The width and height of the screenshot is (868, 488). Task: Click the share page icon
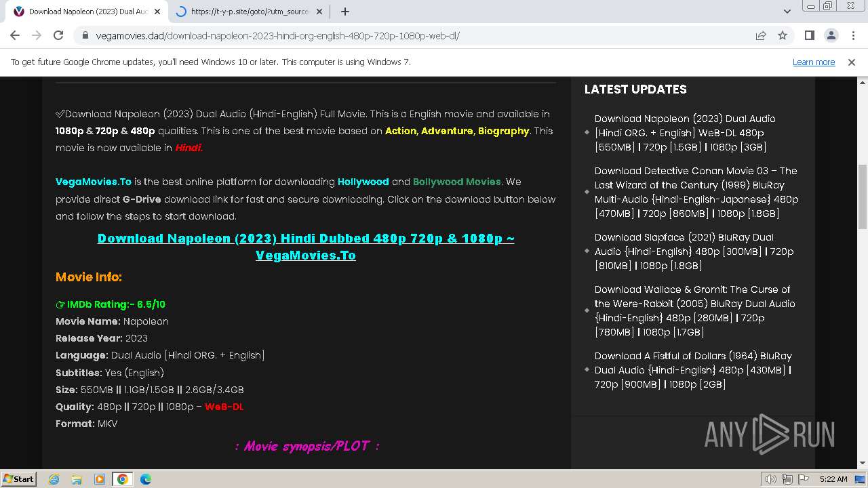761,35
